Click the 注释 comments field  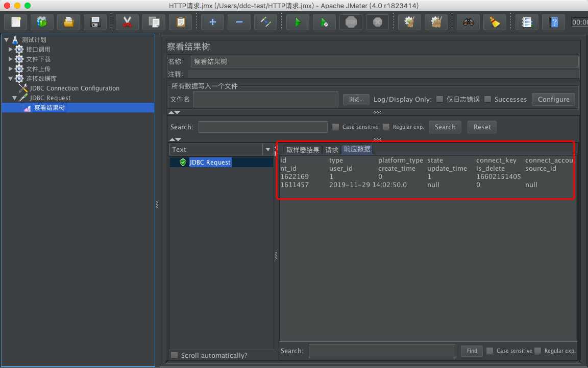pos(383,74)
